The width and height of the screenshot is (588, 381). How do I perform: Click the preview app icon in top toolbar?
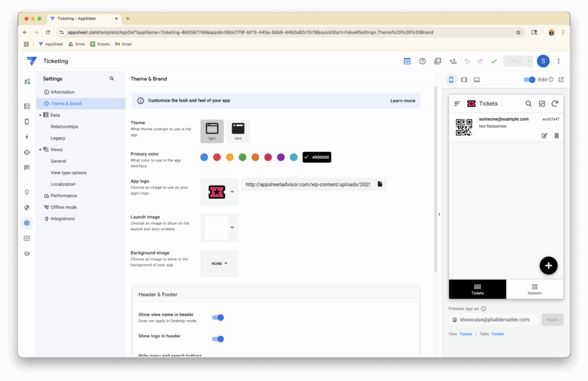point(407,61)
